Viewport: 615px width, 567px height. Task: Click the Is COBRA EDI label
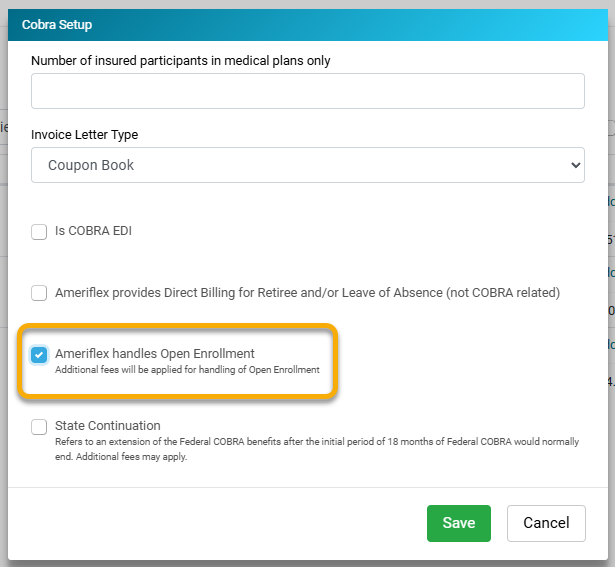tap(93, 231)
